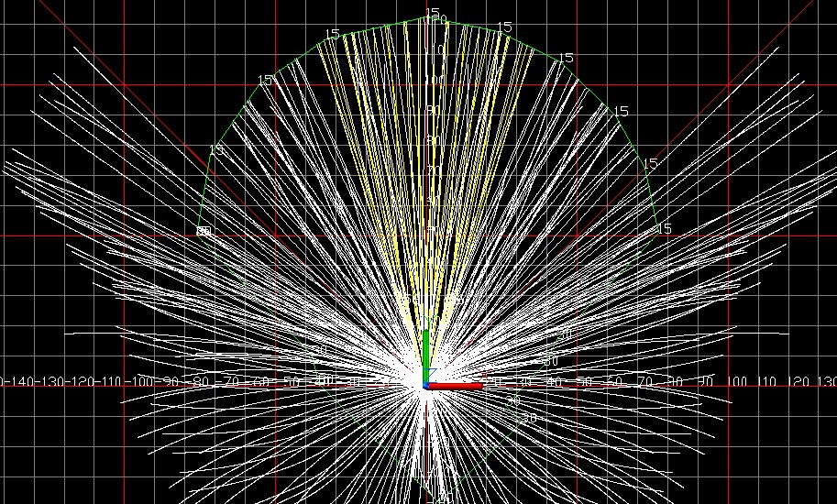The width and height of the screenshot is (837, 504).
Task: Click the green Y-axis arrow at origin
Action: [x=426, y=352]
